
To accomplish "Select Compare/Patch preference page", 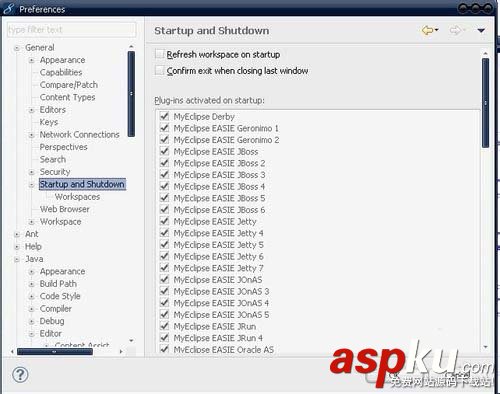I will click(x=69, y=85).
